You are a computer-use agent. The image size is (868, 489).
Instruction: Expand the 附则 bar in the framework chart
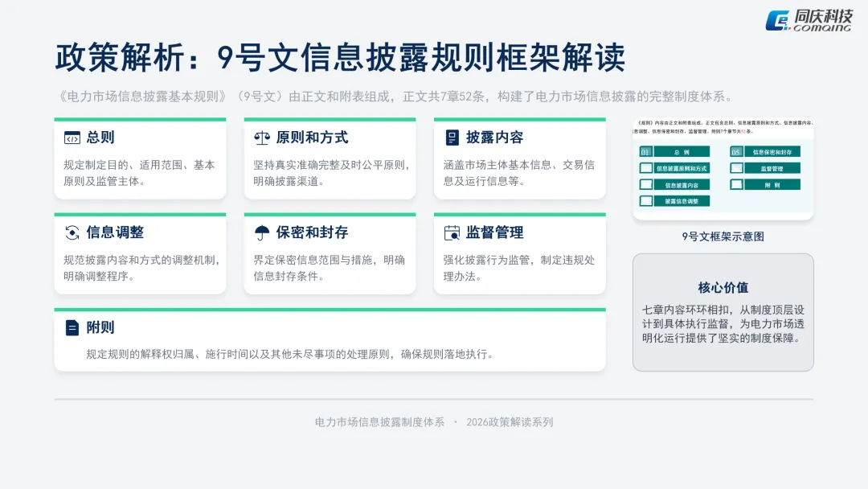[772, 185]
